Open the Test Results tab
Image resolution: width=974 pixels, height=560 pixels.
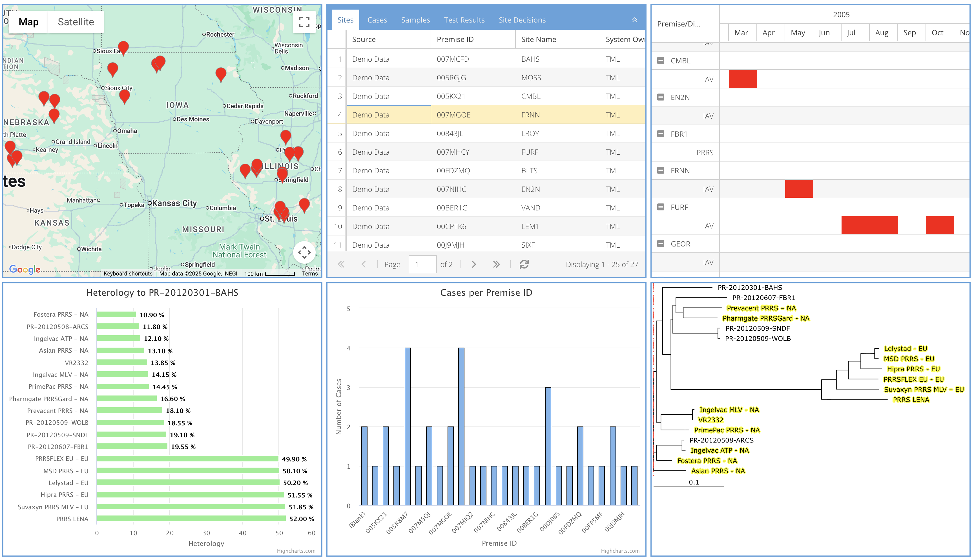pos(464,20)
